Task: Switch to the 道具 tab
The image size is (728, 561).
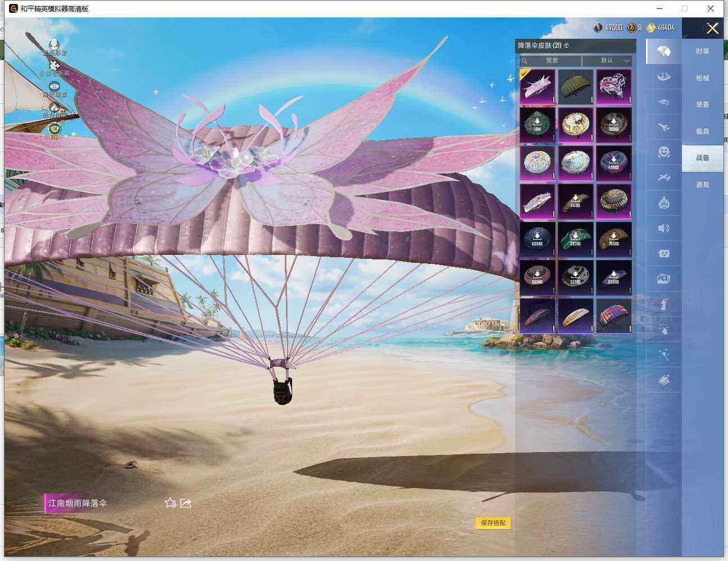Action: 703,185
